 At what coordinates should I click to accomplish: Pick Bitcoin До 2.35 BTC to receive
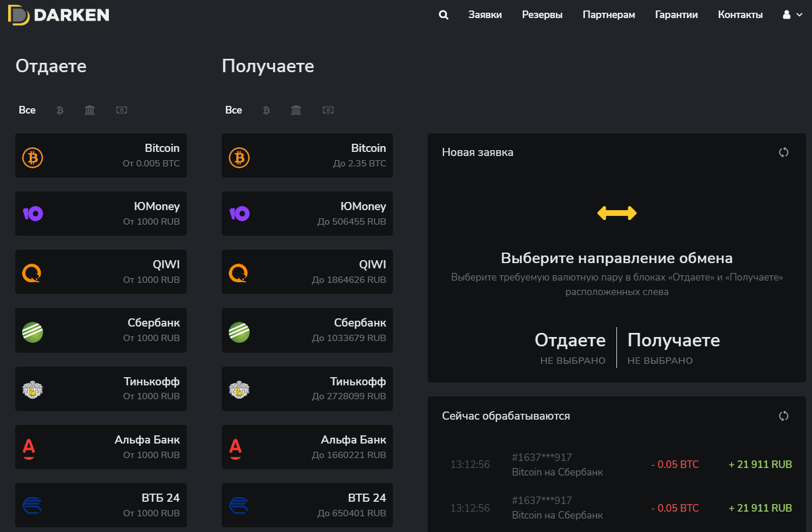(307, 155)
